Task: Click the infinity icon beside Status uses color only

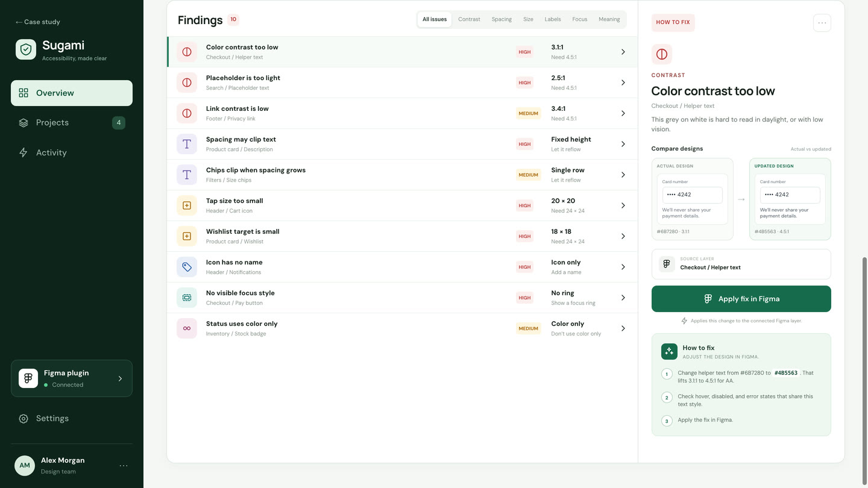Action: point(187,328)
